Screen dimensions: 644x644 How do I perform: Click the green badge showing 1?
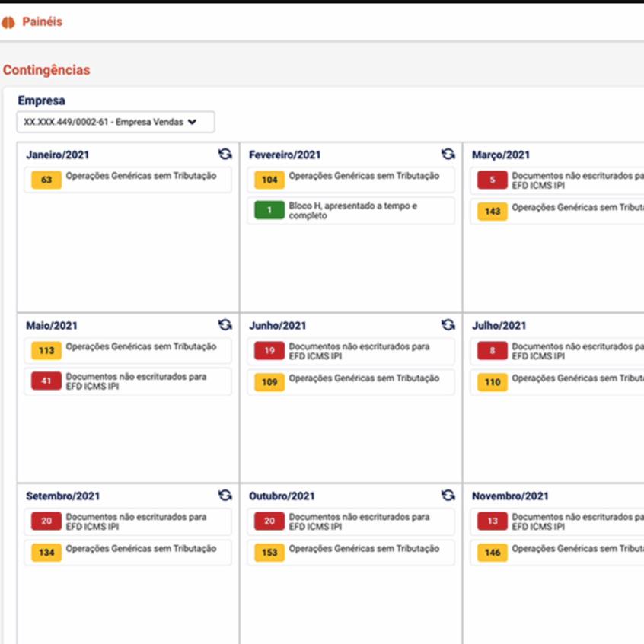[269, 211]
